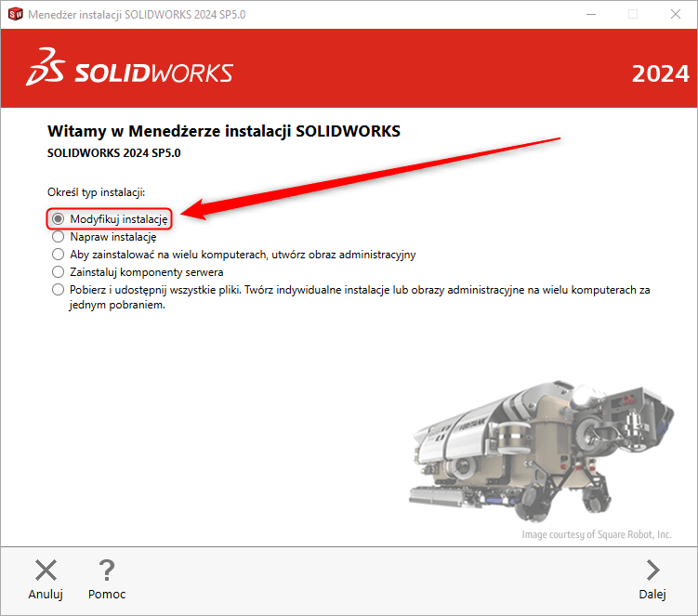The width and height of the screenshot is (698, 616).
Task: Cancel the install with the Anuluj button
Action: coord(46,579)
